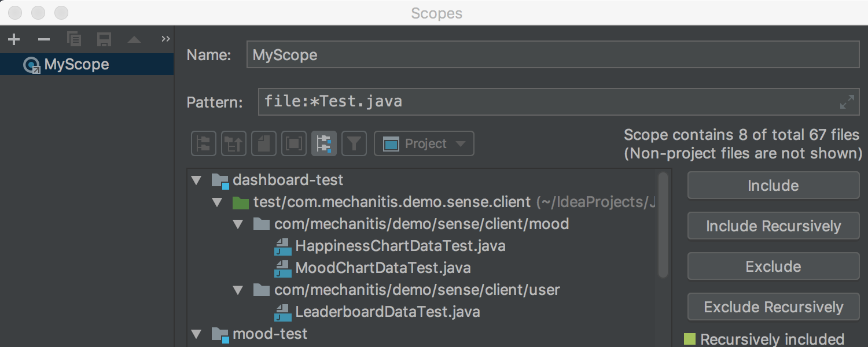Move the scope up with the arrow icon
868x347 pixels.
tap(134, 39)
